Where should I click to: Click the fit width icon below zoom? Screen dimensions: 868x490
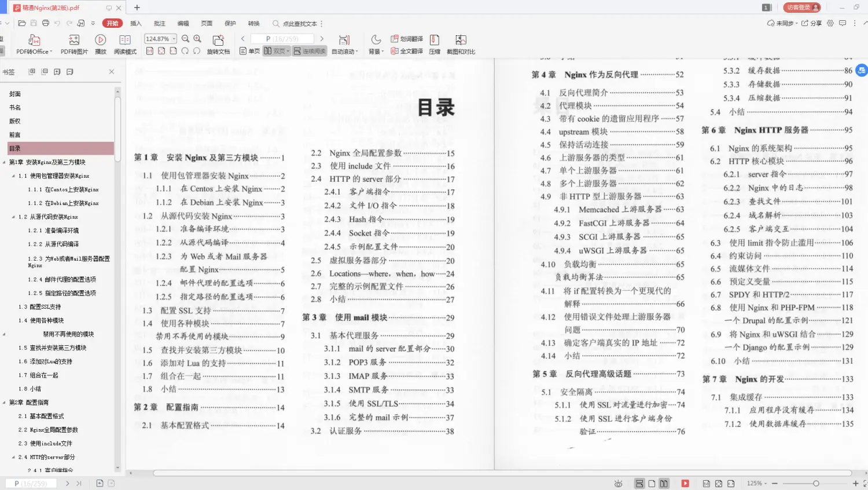pyautogui.click(x=173, y=51)
